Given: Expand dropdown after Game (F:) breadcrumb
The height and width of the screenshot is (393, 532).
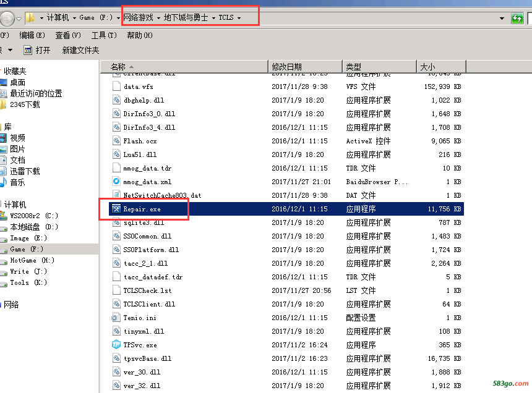Looking at the screenshot, I should [118, 18].
